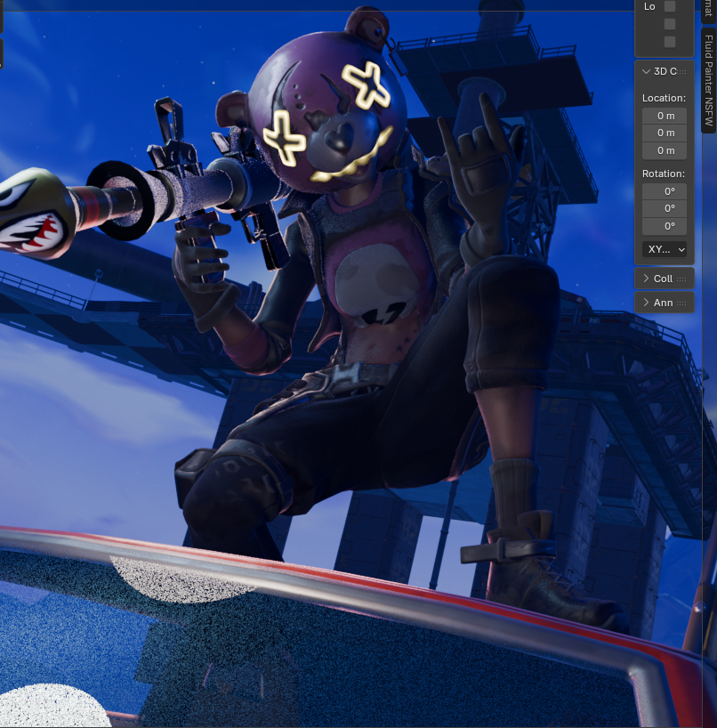
Task: Click the Z location field under Location
Action: (x=665, y=150)
